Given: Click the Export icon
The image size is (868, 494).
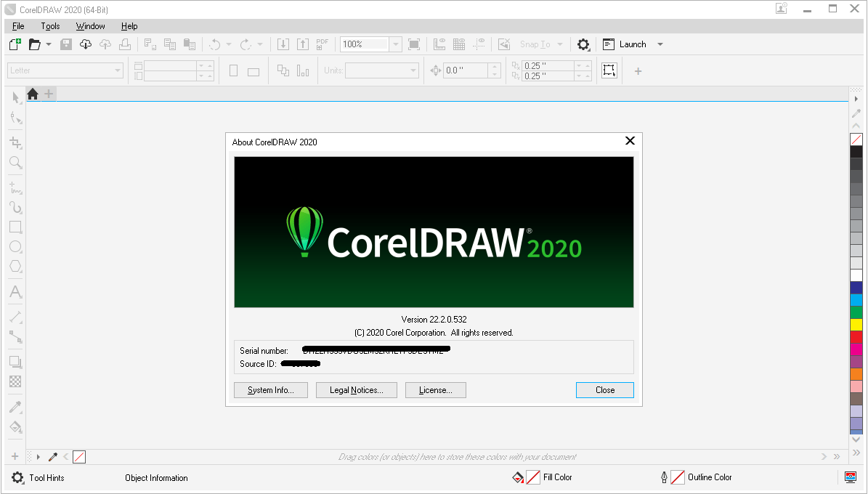Looking at the screenshot, I should [303, 44].
